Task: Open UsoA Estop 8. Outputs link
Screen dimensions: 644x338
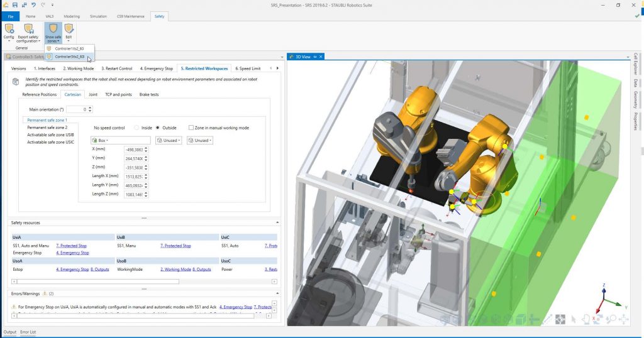Action: click(100, 270)
